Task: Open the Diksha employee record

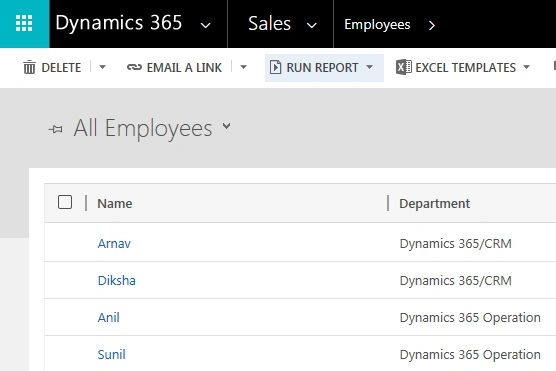Action: coord(117,280)
